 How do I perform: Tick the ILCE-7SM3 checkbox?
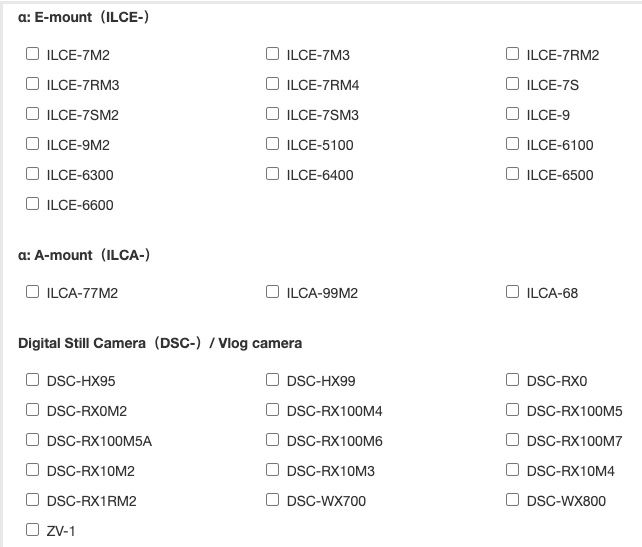pos(273,114)
